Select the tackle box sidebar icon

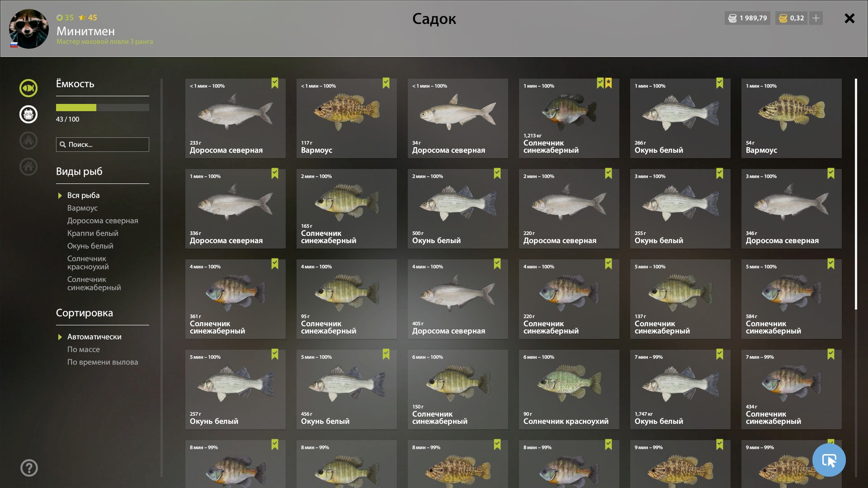(28, 114)
